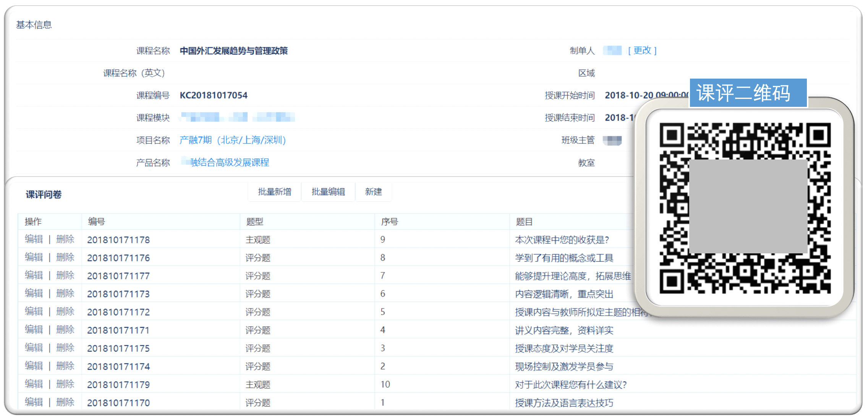Click 编辑 for row 201810171177
Viewport: 868px width, 419px height.
pos(34,276)
